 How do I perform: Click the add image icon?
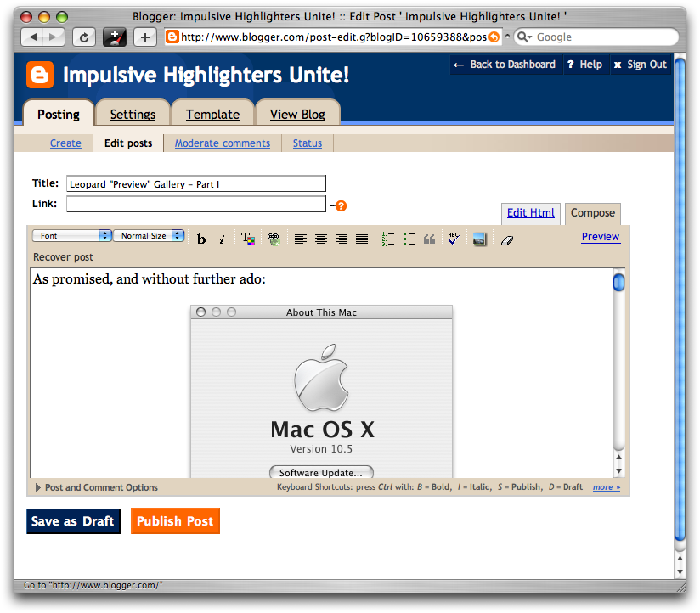(479, 239)
